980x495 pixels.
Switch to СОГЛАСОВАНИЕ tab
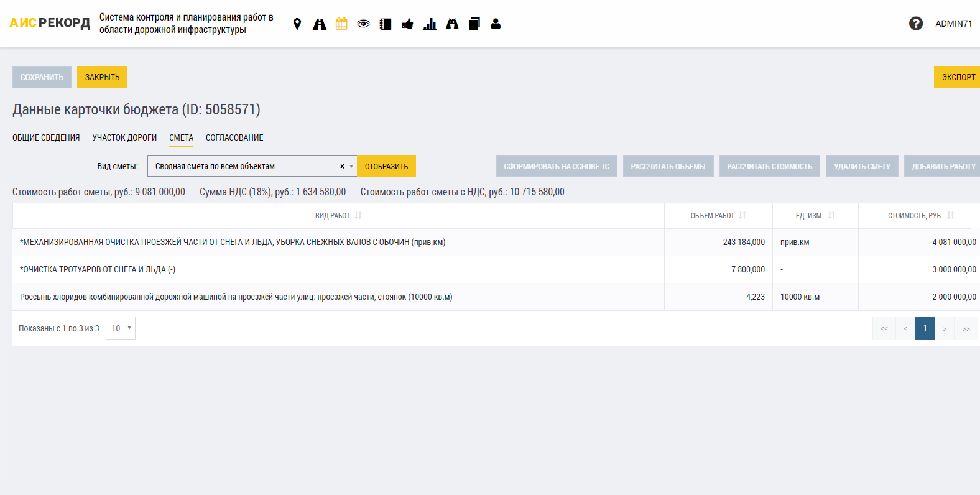pos(234,138)
